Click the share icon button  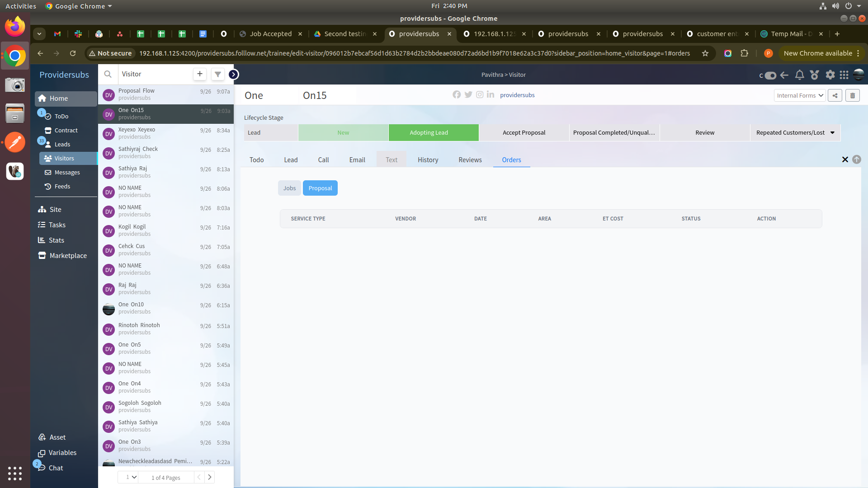835,95
